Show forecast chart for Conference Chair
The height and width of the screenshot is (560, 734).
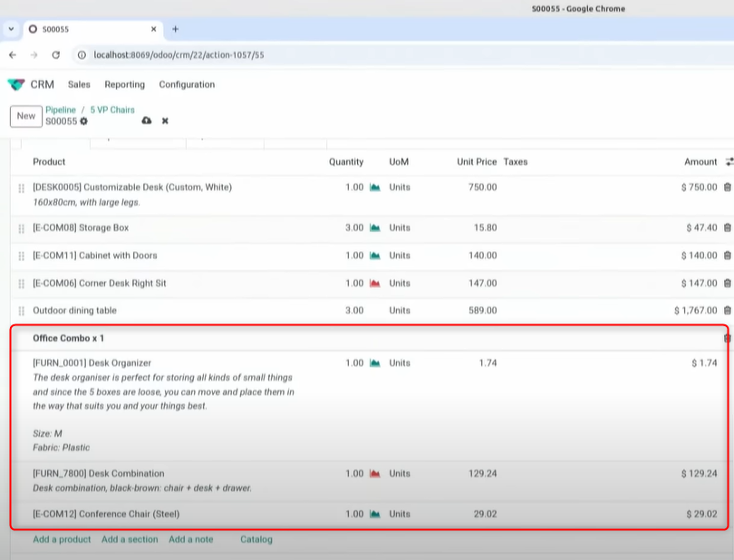click(375, 514)
